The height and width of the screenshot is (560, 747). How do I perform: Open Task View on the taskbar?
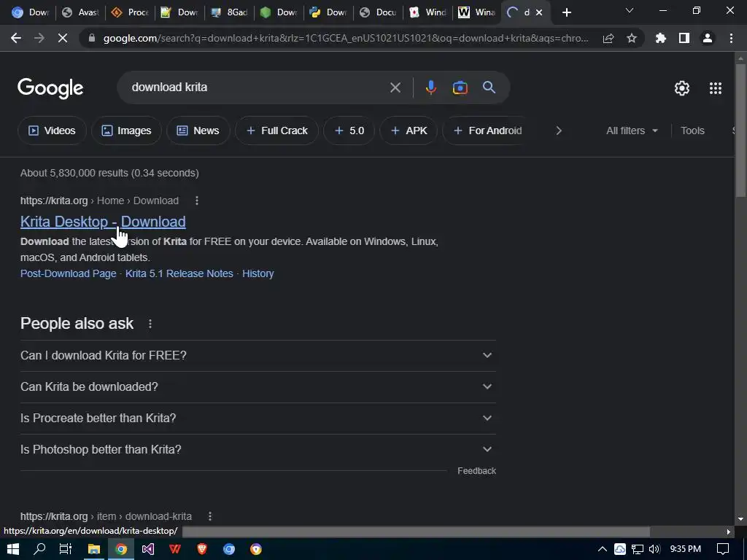click(65, 549)
